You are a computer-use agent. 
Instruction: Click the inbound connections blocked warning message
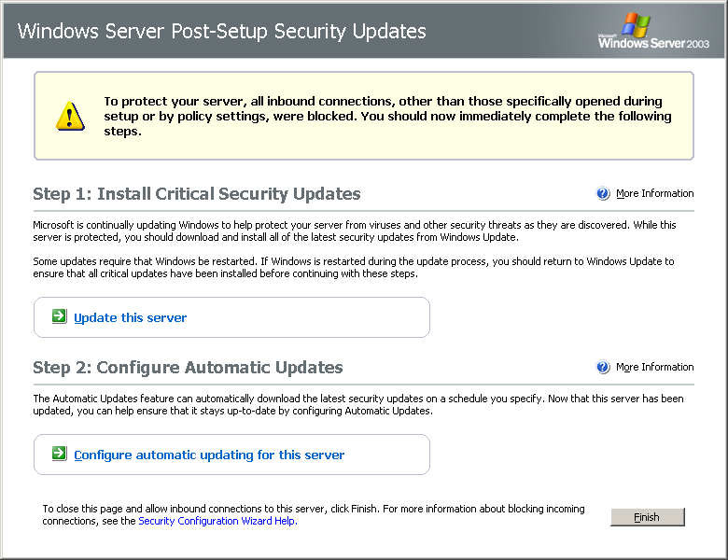coord(387,116)
